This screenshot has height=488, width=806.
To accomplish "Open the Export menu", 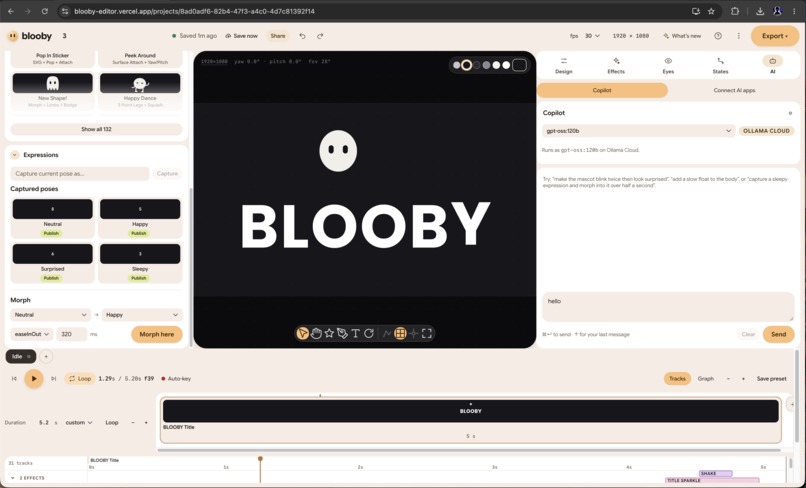I will (775, 36).
